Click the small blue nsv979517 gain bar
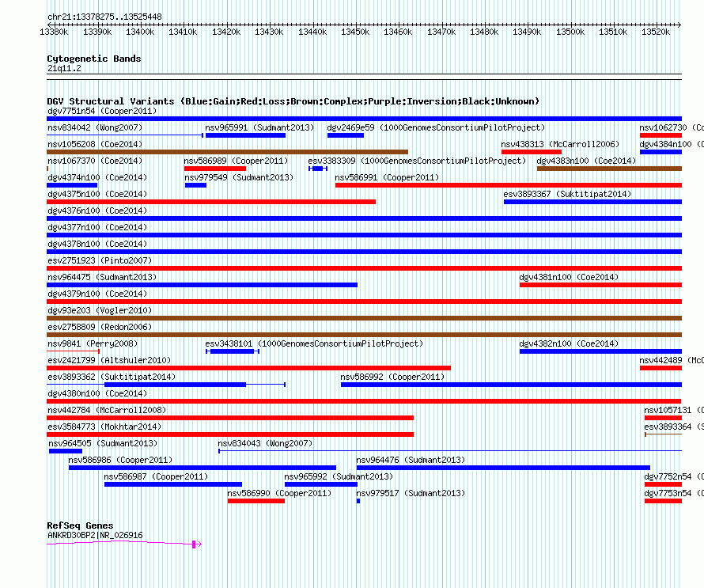The width and height of the screenshot is (704, 588). click(358, 501)
